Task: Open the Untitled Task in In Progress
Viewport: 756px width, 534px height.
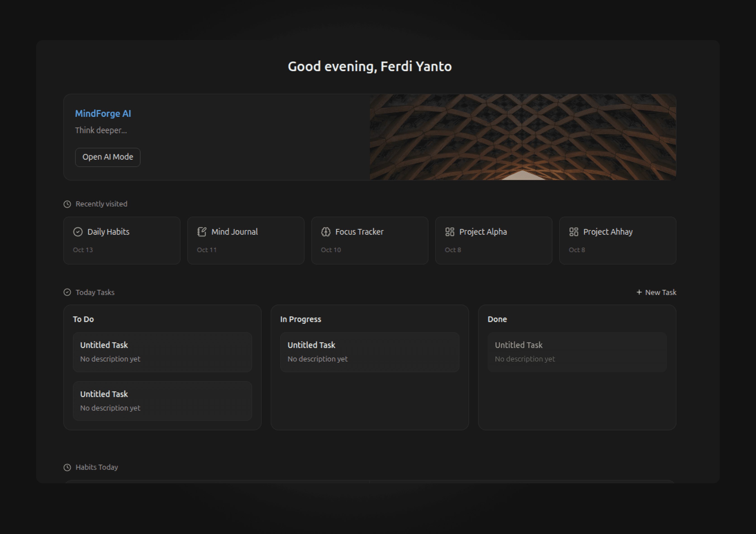Action: pos(369,352)
